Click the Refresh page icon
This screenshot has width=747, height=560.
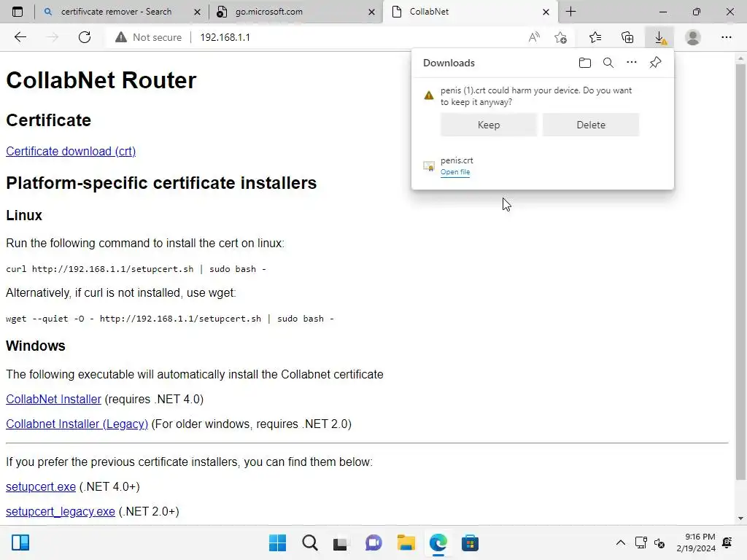click(x=85, y=37)
